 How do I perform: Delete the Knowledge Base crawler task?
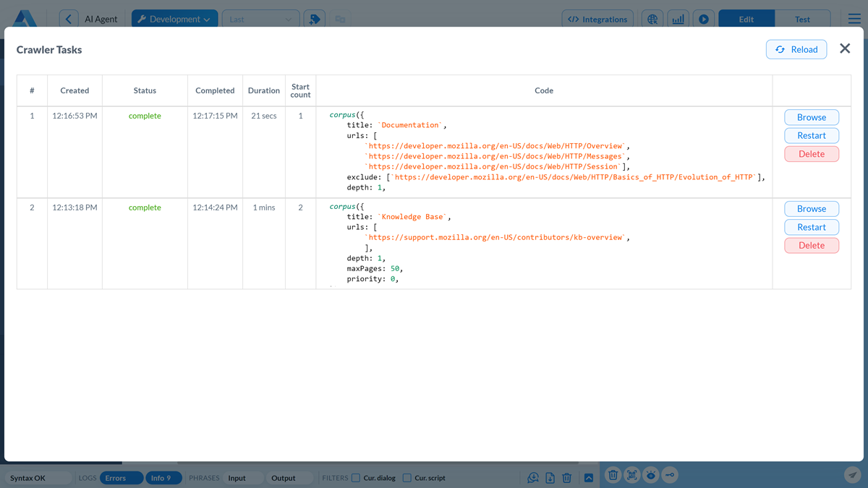[811, 245]
